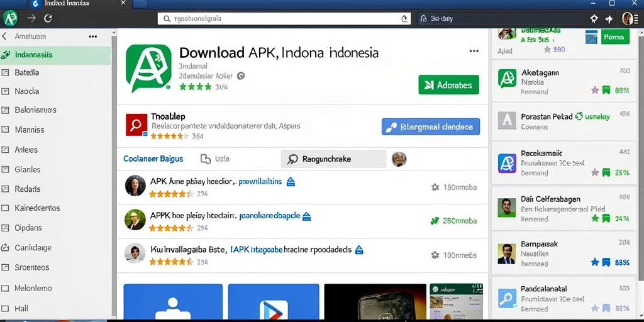Viewport: 644px width, 322px height.
Task: Toggle the Kainedkertios checkbox
Action: pos(5,208)
